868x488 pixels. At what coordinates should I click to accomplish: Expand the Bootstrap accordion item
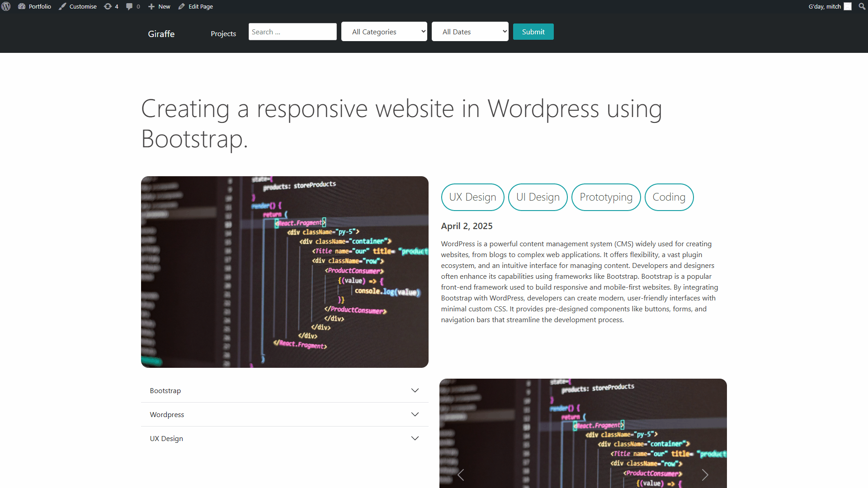coord(285,390)
